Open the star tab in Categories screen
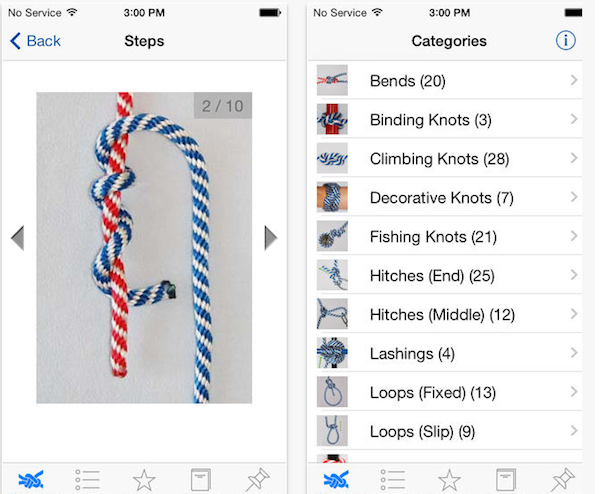The image size is (600, 494). (449, 479)
